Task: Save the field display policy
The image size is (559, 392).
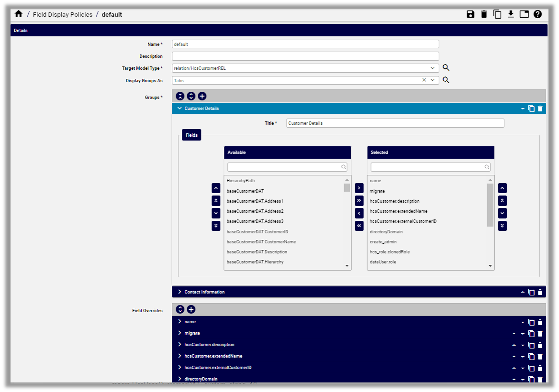Action: click(x=470, y=14)
